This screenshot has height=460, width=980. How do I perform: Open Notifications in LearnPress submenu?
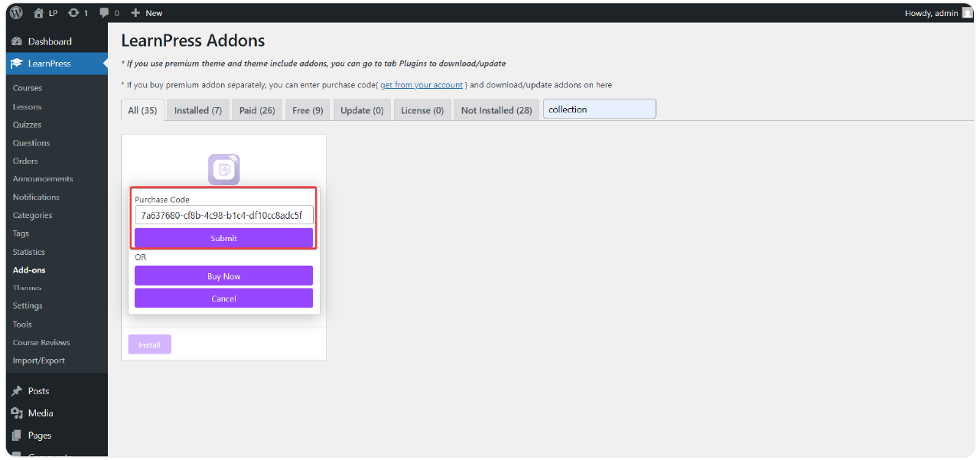[36, 197]
